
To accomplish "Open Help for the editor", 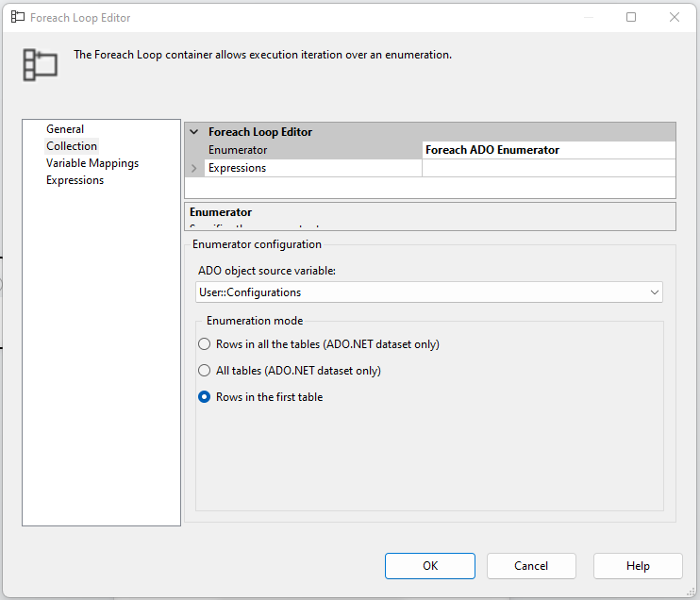I will click(x=638, y=566).
